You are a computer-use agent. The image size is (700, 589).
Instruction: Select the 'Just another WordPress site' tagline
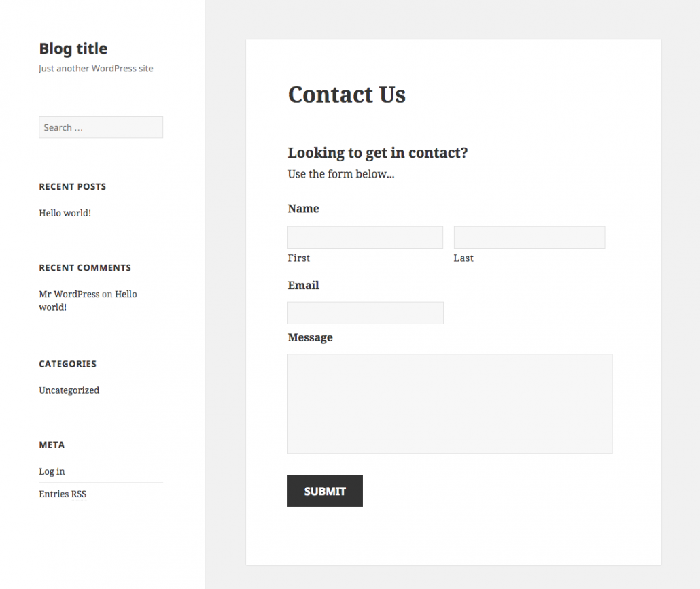click(96, 68)
